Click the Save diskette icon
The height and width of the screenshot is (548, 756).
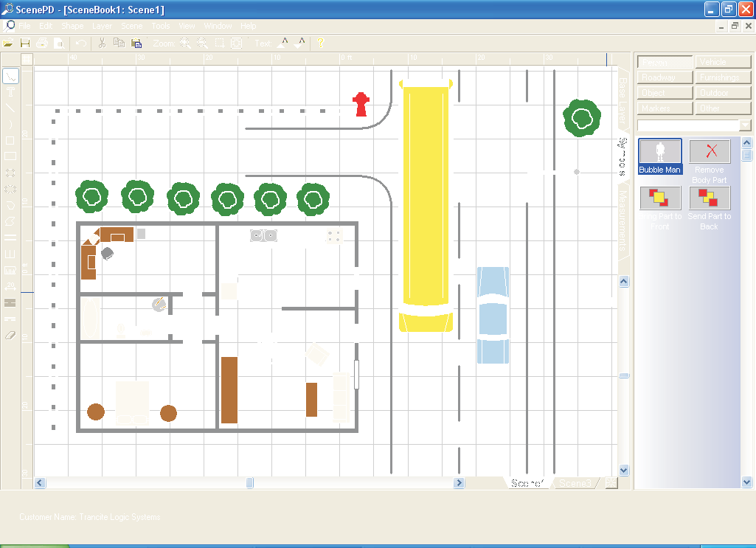point(25,44)
